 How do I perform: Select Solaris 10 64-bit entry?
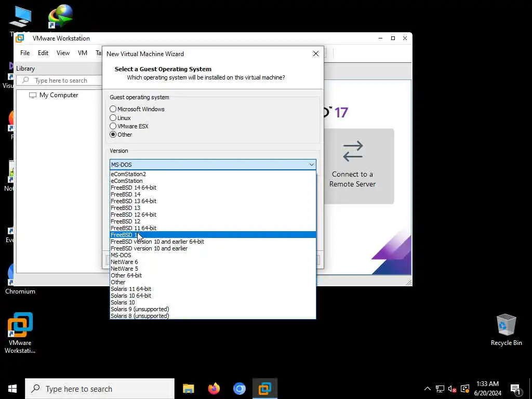[x=212, y=296]
